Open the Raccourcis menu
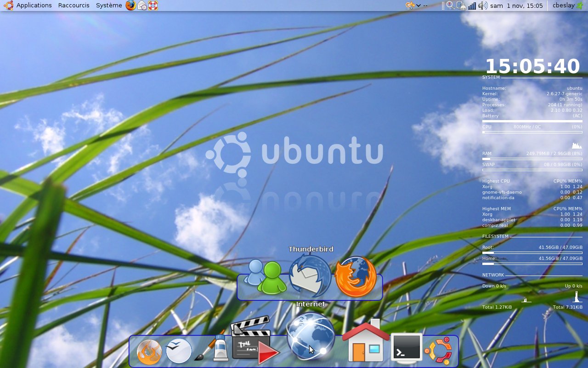Image resolution: width=588 pixels, height=368 pixels. 73,6
